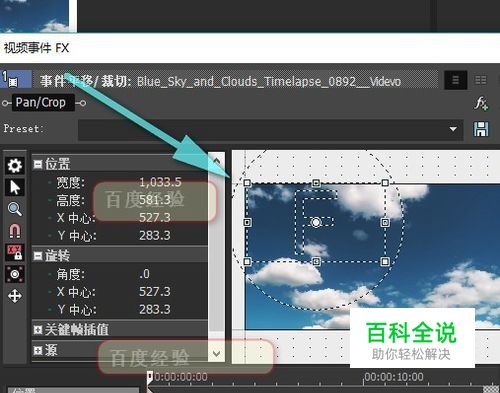
Task: Collapse the 旋转 section
Action: (x=38, y=256)
